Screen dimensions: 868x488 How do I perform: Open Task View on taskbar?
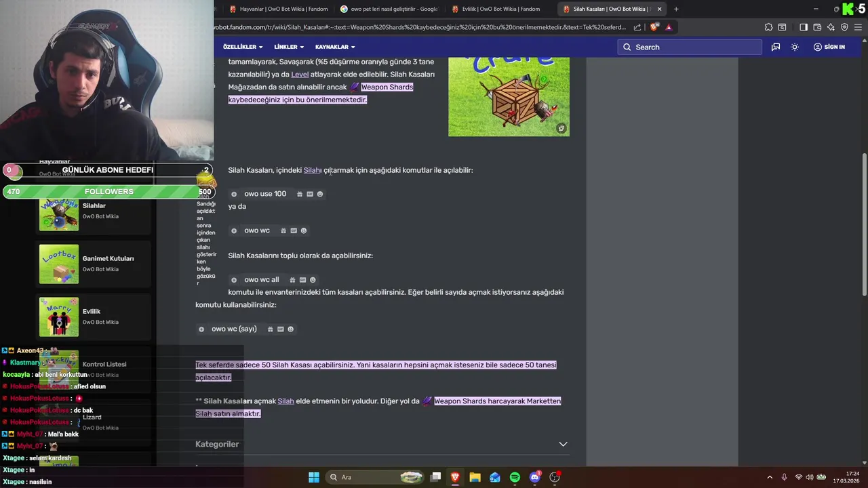pyautogui.click(x=436, y=477)
